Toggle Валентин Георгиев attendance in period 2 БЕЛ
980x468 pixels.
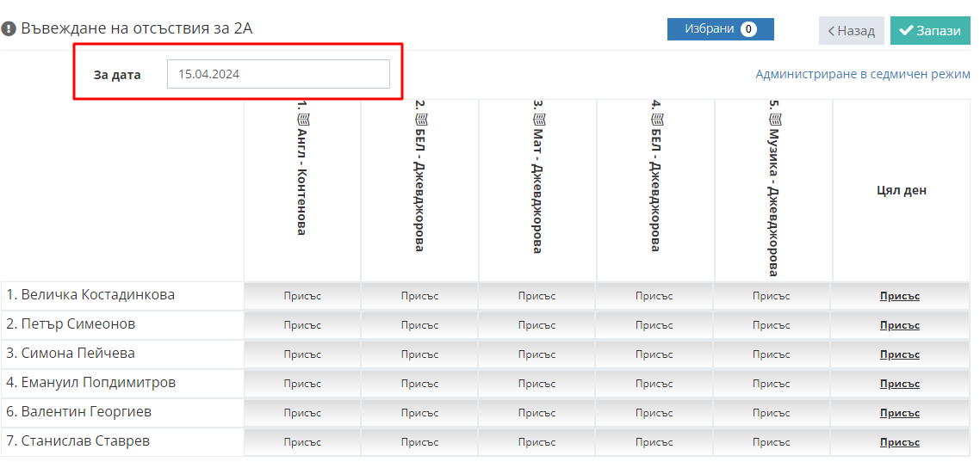[x=419, y=413]
